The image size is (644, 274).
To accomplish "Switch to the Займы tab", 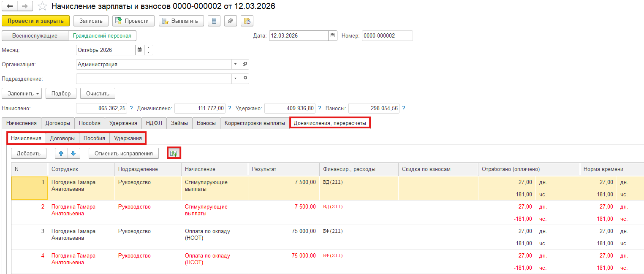I will 180,123.
